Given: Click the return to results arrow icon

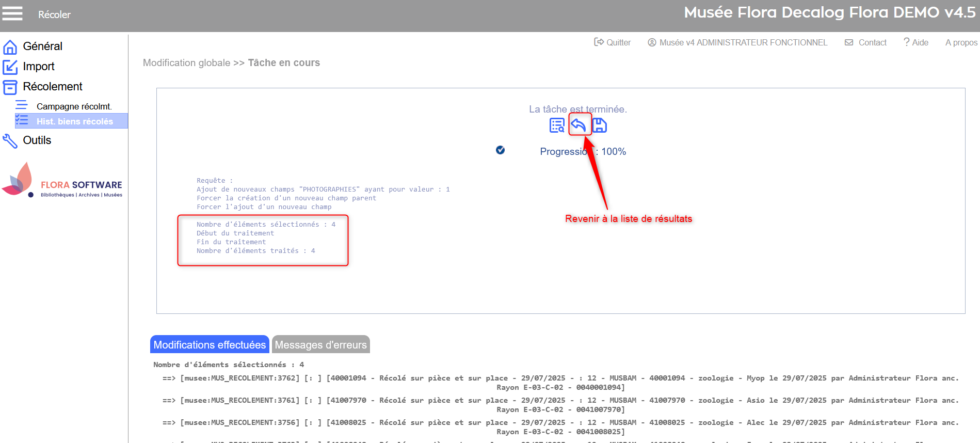Looking at the screenshot, I should click(579, 125).
